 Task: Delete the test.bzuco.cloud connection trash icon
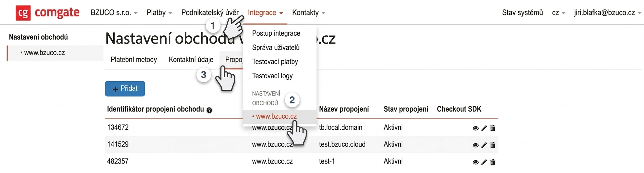point(493,145)
